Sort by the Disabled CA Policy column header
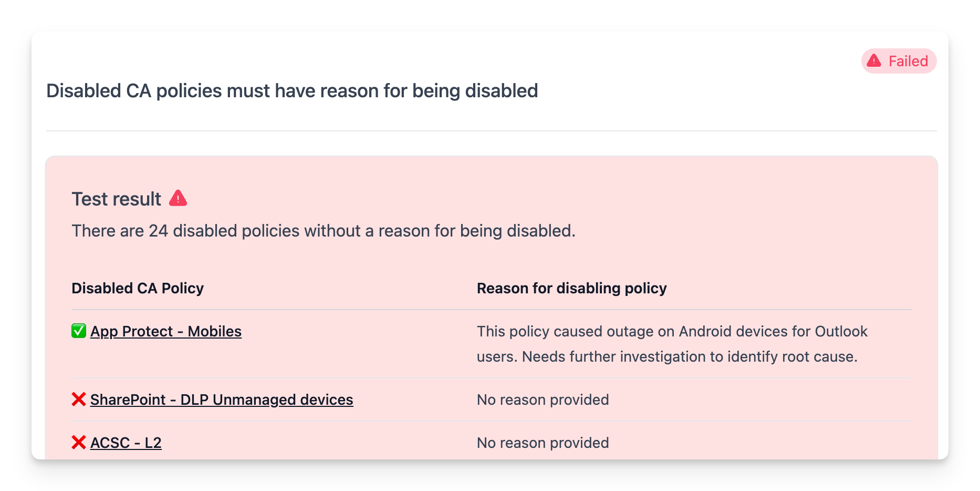 137,288
